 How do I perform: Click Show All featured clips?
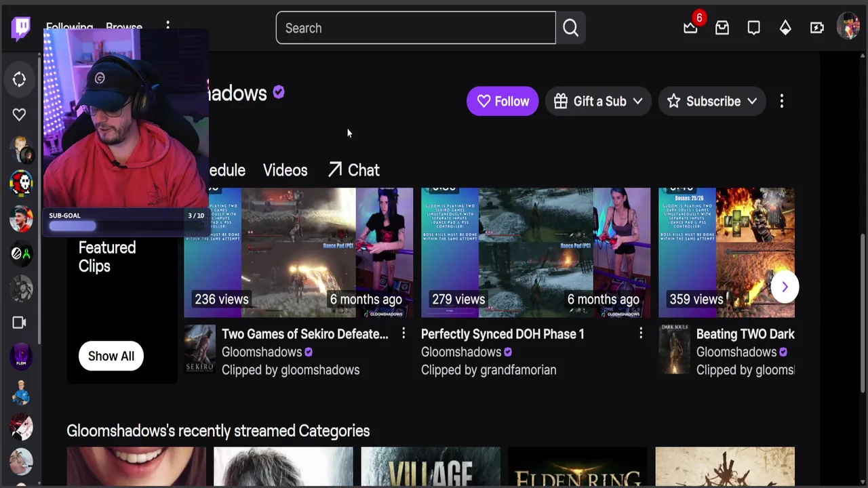111,356
